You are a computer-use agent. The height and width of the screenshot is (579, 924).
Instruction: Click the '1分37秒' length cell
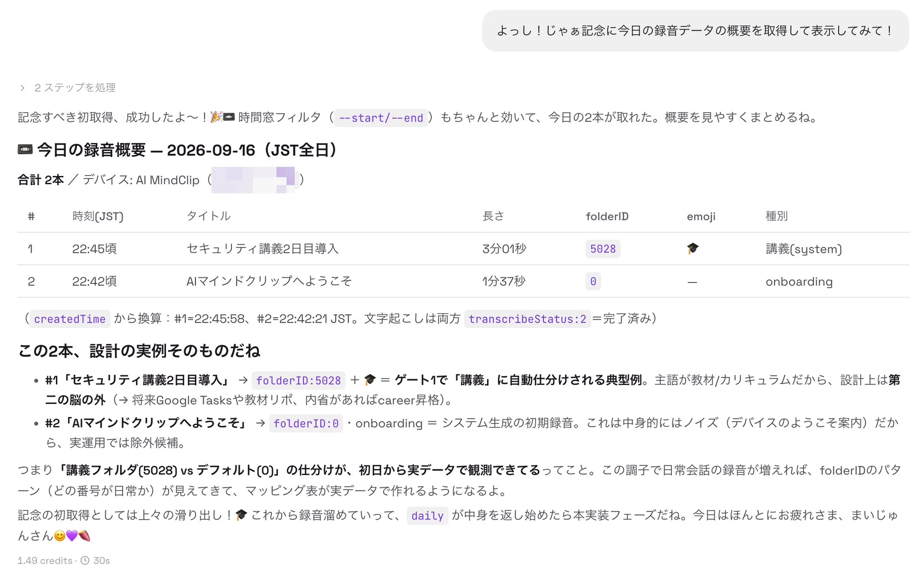point(504,281)
